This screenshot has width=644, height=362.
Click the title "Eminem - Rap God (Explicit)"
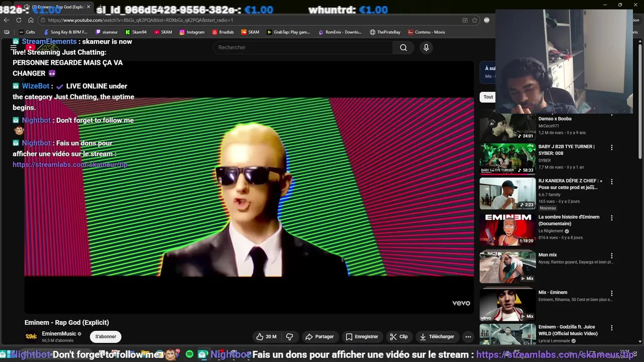coord(66,322)
